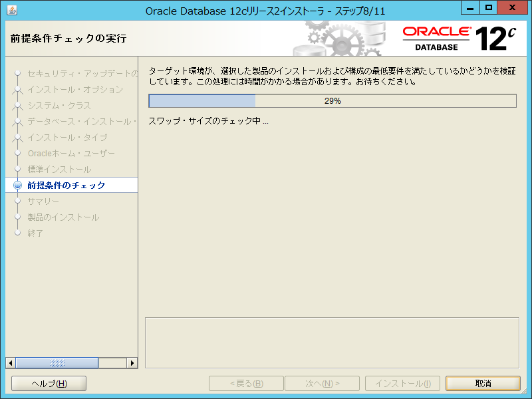Click the 次へ(N) next button
532x399 pixels.
point(323,384)
